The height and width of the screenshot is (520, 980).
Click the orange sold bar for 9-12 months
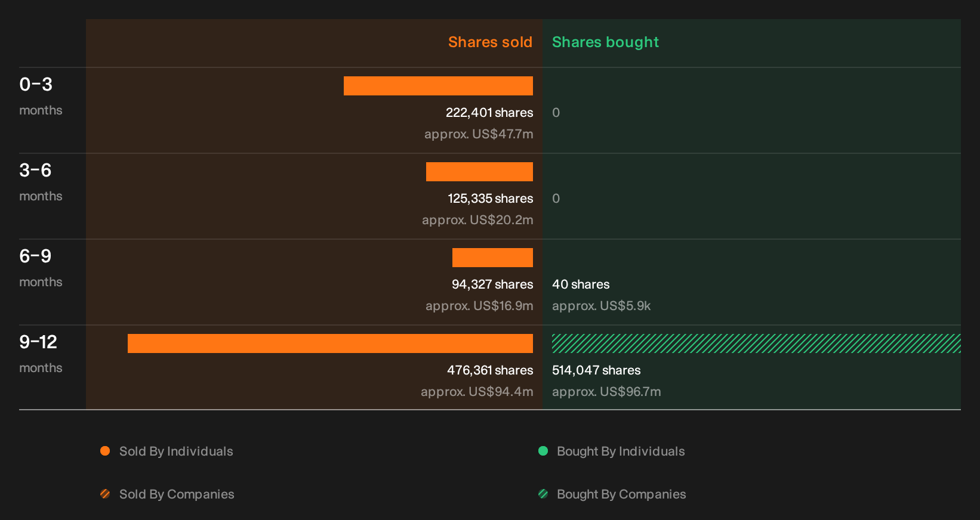tap(330, 343)
